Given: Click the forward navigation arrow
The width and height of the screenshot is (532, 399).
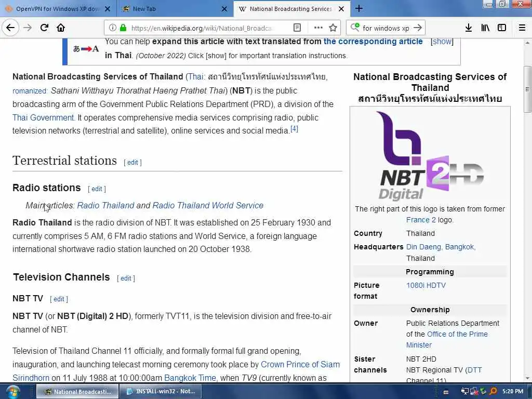Looking at the screenshot, I should tap(28, 28).
